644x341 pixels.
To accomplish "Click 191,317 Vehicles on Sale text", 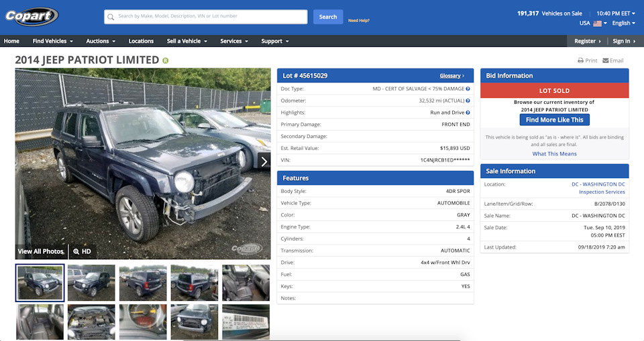I will (x=549, y=13).
